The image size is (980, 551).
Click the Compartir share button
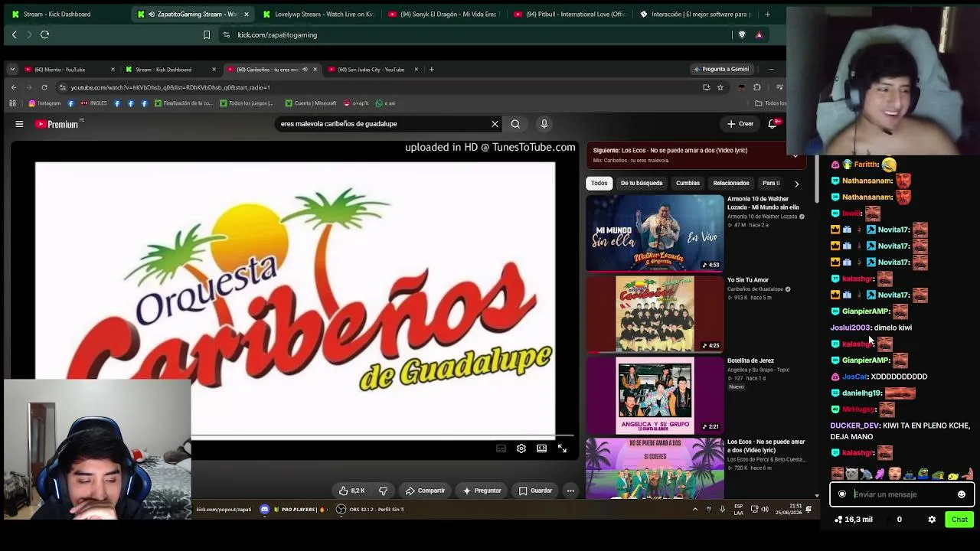coord(426,491)
